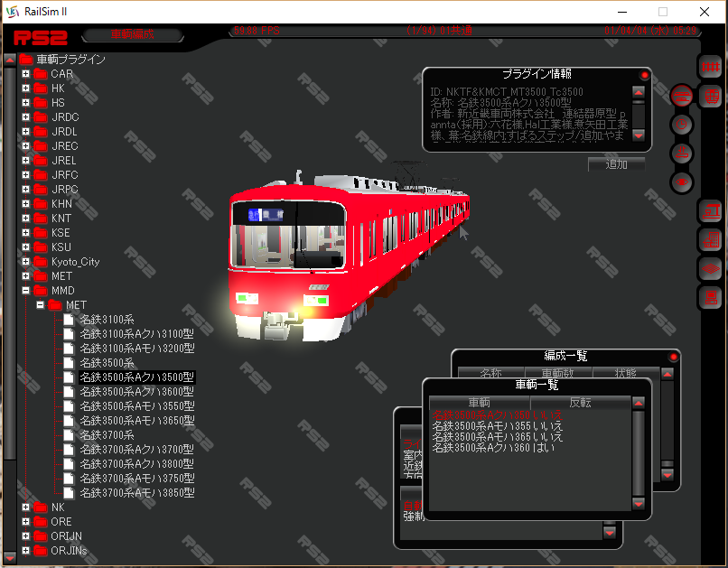Click the file icon beside 名鉄3100系

point(69,320)
